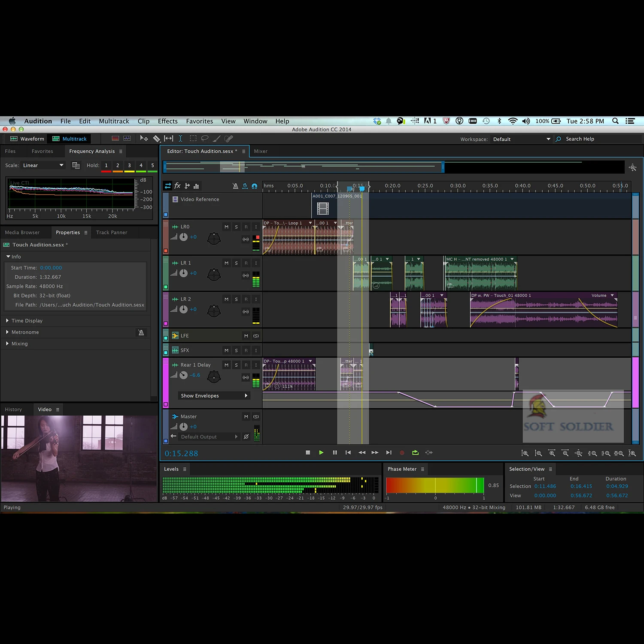Arm LR 1 track for record
644x644 pixels.
[x=246, y=263]
